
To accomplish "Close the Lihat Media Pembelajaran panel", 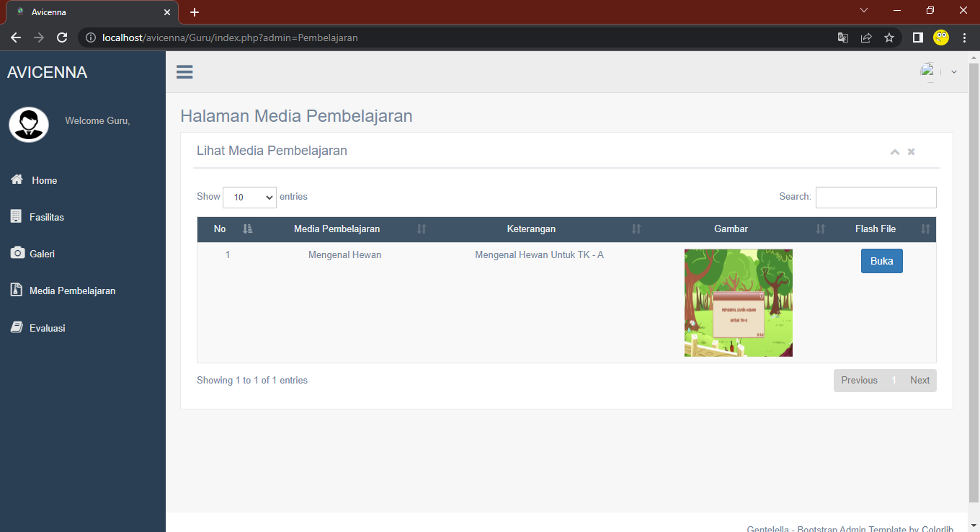I will pos(911,151).
